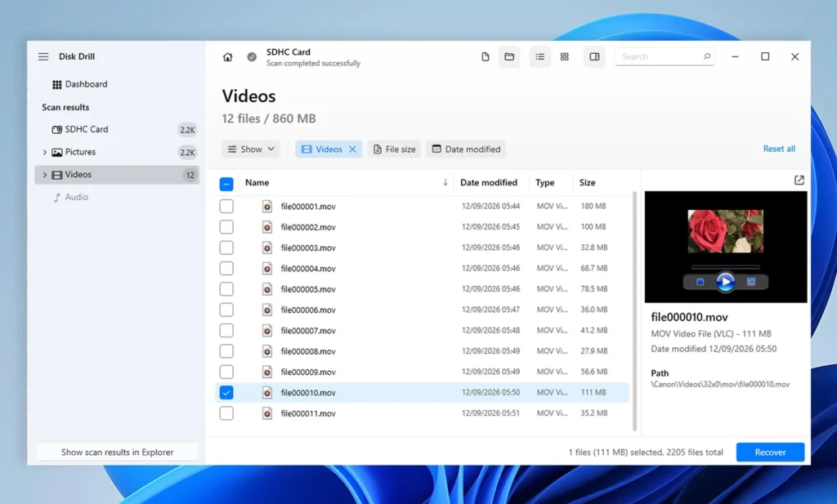Click the file icon of file000005.mov
This screenshot has width=837, height=504.
pyautogui.click(x=267, y=289)
